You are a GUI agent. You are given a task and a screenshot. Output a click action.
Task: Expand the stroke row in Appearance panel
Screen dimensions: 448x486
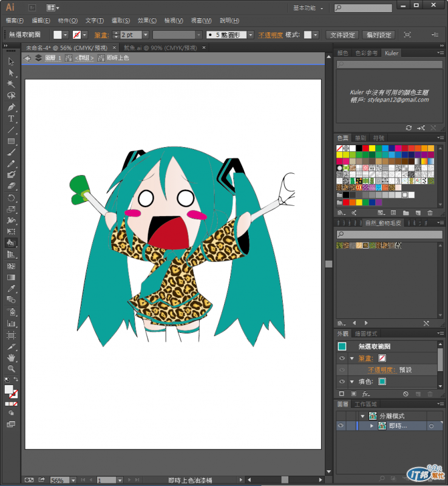tap(351, 358)
